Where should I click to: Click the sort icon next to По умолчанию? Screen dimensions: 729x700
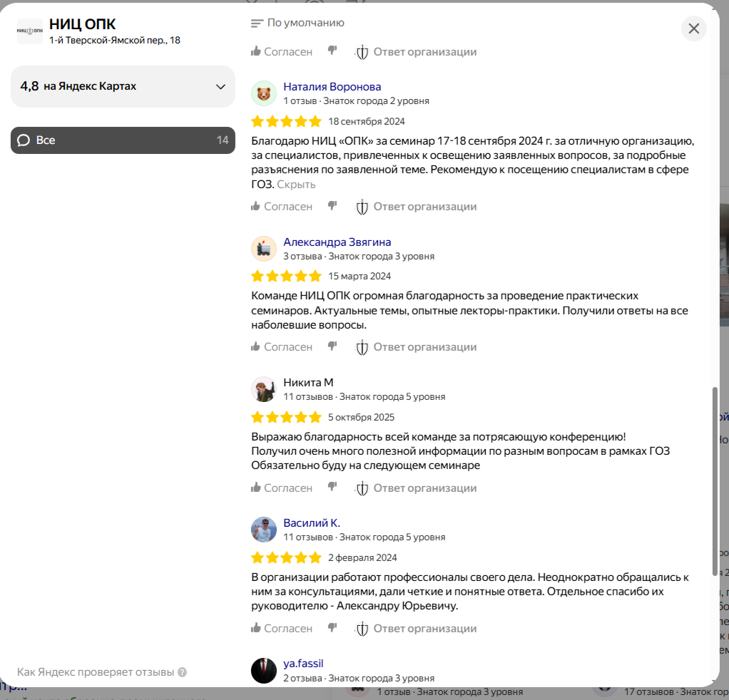point(257,24)
